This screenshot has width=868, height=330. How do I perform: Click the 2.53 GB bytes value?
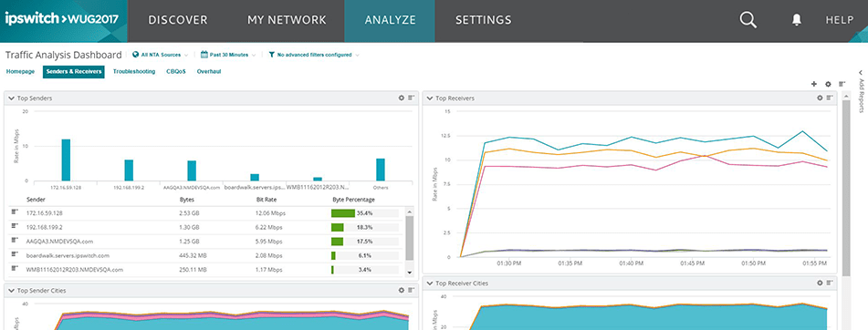pyautogui.click(x=188, y=212)
